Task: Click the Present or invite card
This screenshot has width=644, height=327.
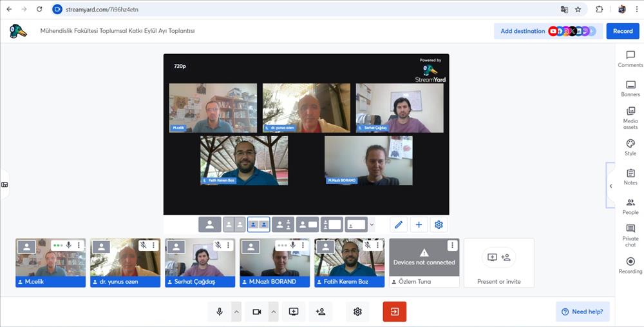Action: coord(498,263)
